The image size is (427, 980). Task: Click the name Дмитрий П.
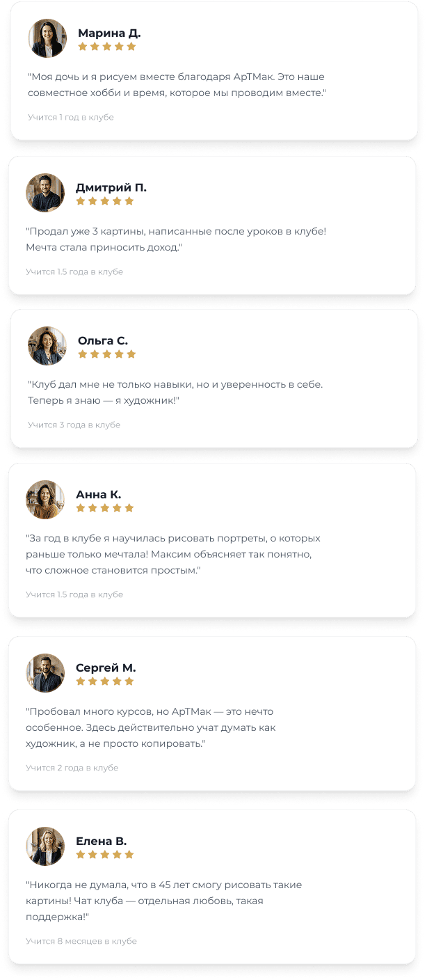click(x=111, y=188)
